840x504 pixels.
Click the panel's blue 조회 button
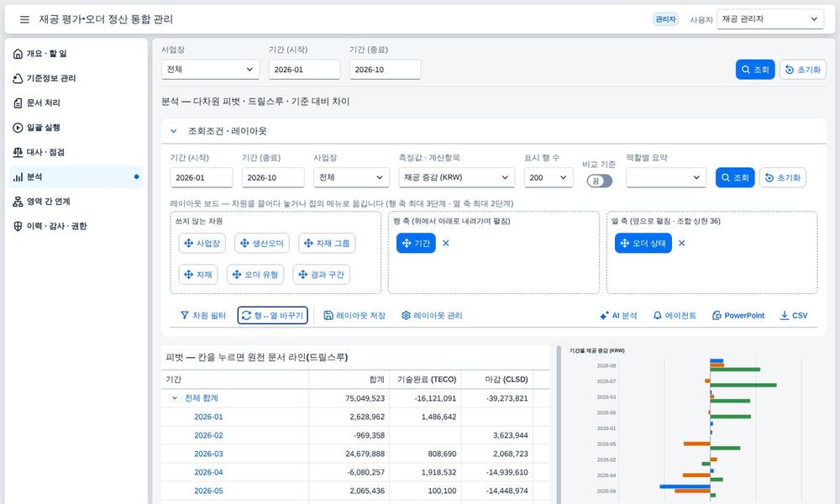(735, 178)
